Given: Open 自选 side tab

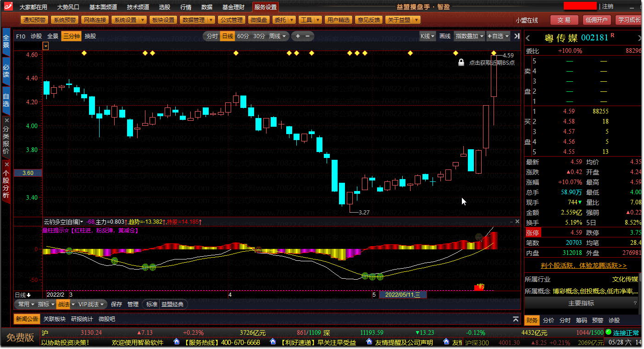Looking at the screenshot, I should tap(6, 100).
